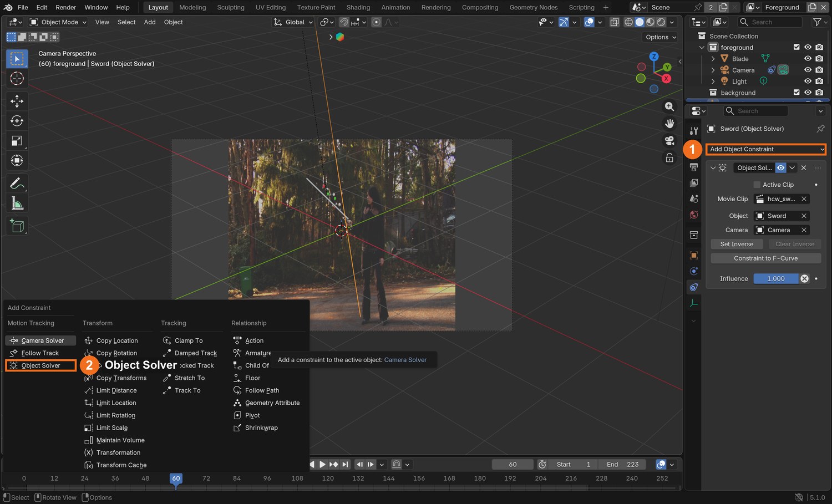Open the Physics properties tab
The width and height of the screenshot is (832, 504).
(x=694, y=271)
